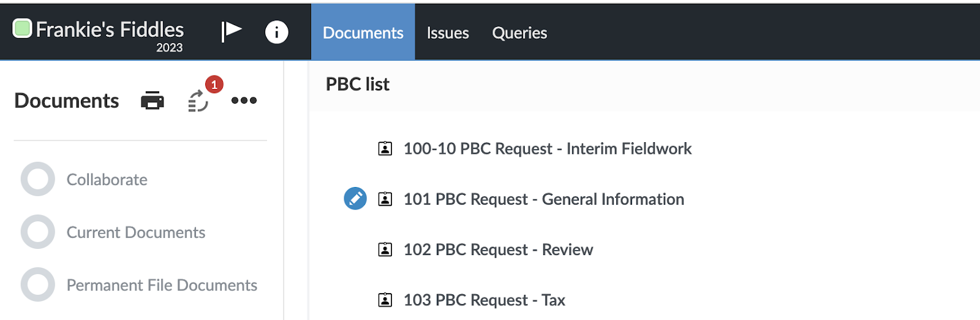Viewport: 980px width, 320px height.
Task: Open the three-dots more options menu
Action: pyautogui.click(x=244, y=101)
